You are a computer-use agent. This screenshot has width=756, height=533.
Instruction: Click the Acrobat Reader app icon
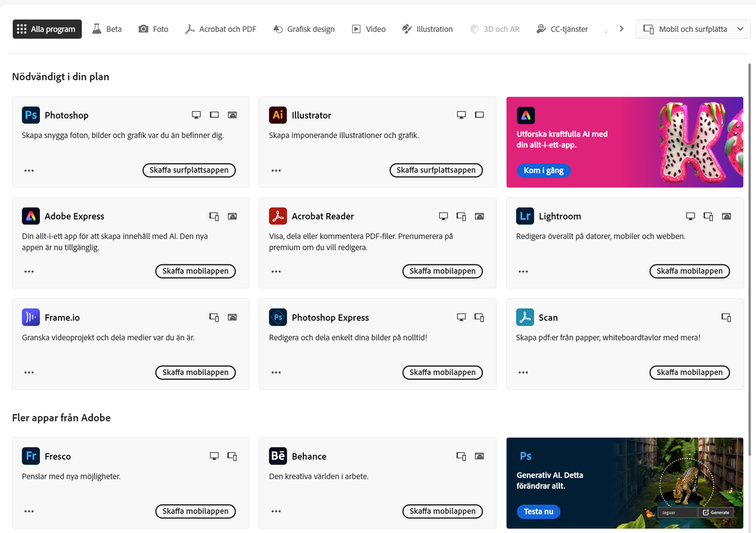[278, 216]
